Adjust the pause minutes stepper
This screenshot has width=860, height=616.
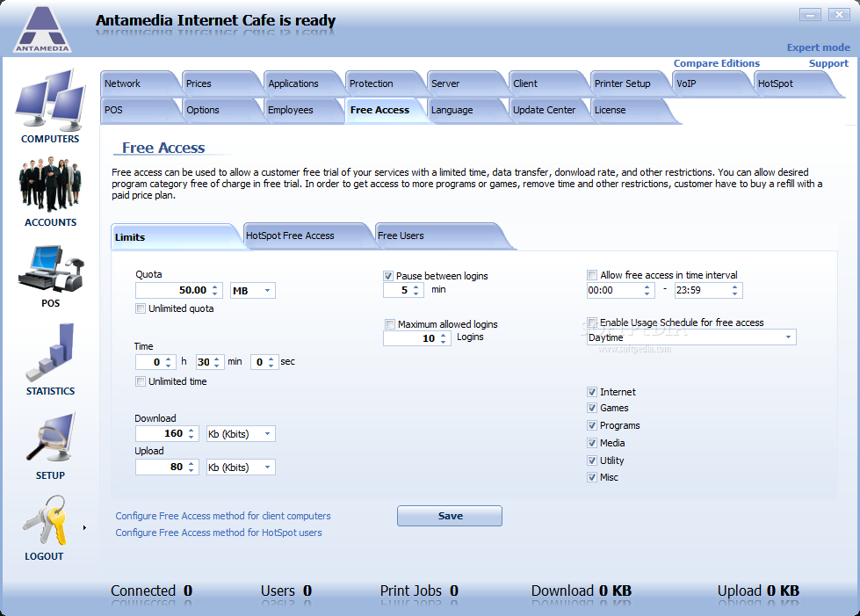[416, 290]
